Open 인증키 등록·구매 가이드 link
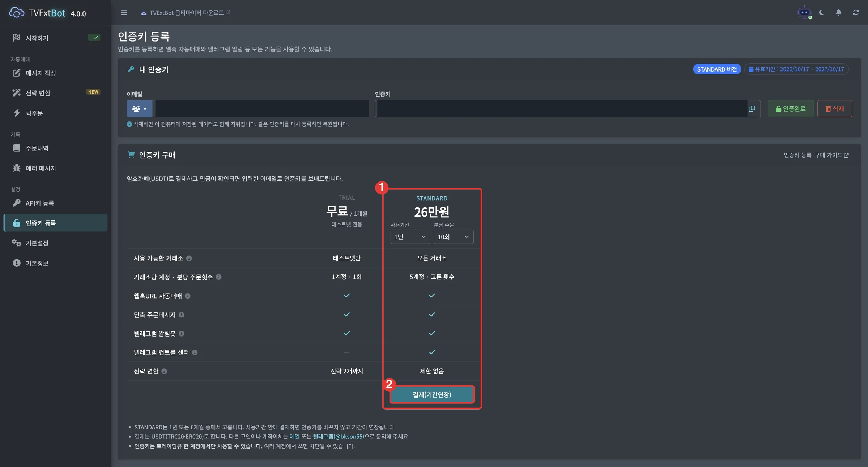The width and height of the screenshot is (868, 467). coord(816,155)
